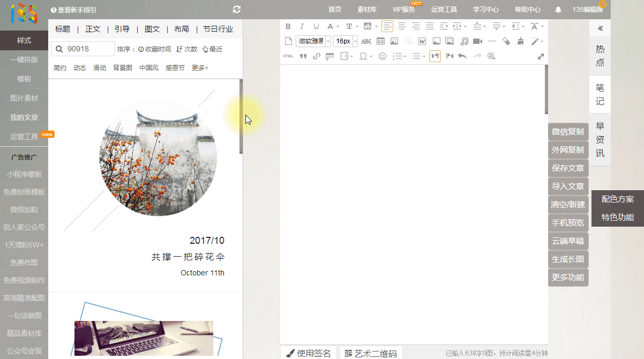
Task: Open notifications bell in top bar
Action: (558, 10)
